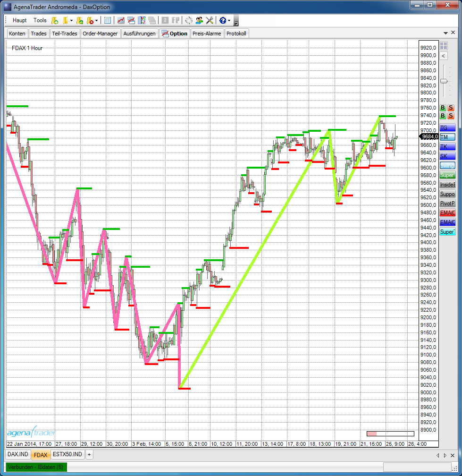Click the TM button on right panel
The image size is (462, 476).
pos(447,136)
